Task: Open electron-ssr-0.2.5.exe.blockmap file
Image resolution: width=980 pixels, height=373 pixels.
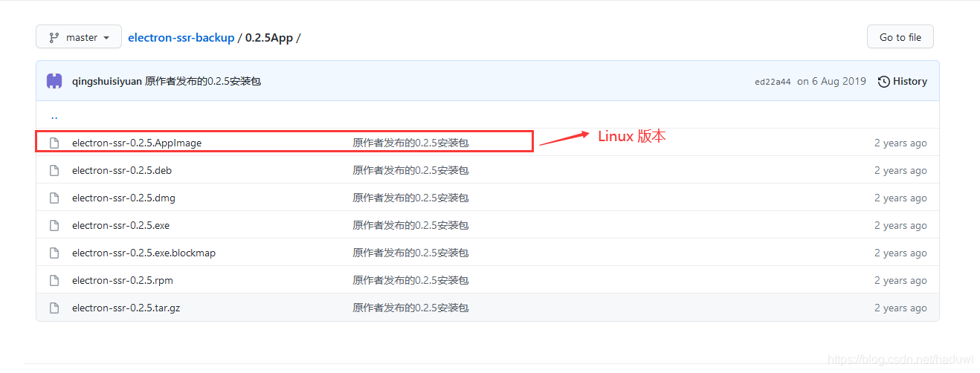Action: pyautogui.click(x=144, y=253)
